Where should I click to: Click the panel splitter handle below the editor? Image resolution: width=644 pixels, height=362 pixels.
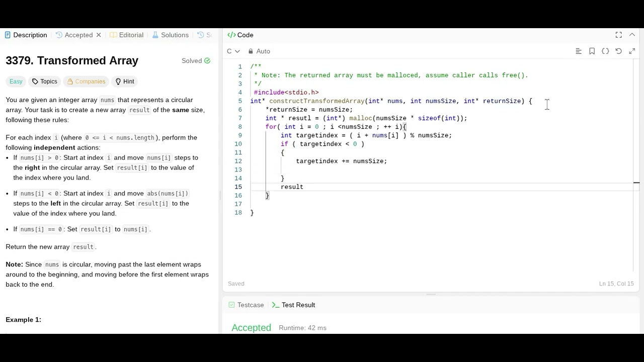pos(431,295)
